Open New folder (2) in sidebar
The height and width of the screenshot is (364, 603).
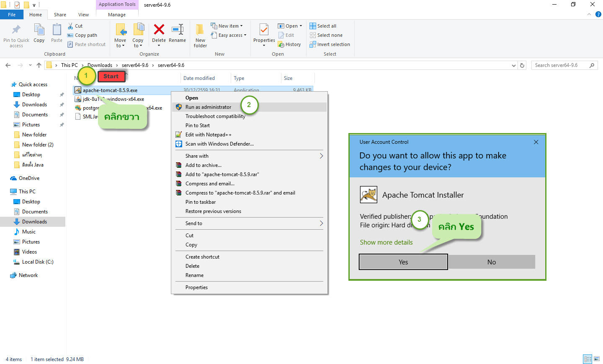(38, 145)
